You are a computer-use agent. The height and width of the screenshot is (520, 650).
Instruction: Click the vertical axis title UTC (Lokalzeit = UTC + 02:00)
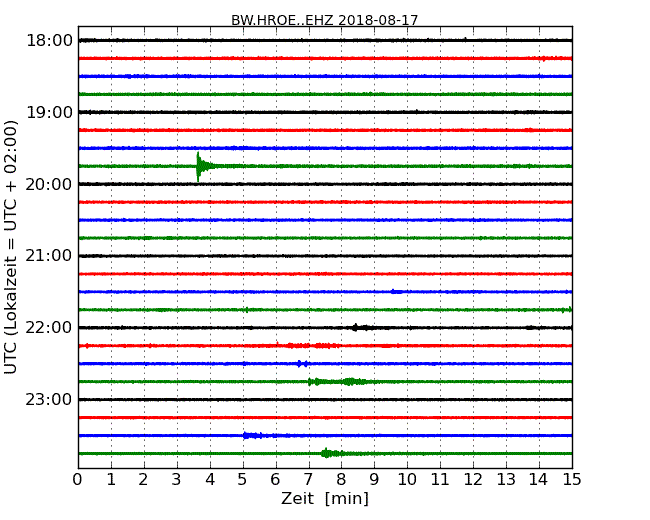pyautogui.click(x=11, y=247)
